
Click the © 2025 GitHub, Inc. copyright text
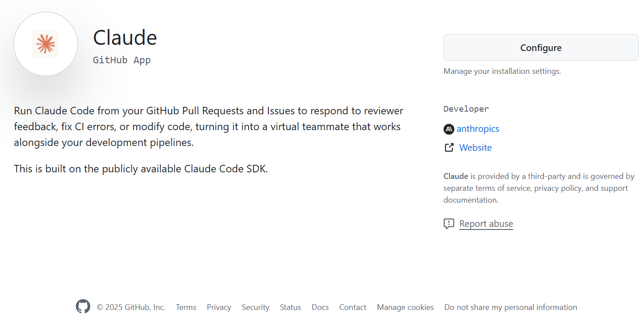(x=131, y=307)
